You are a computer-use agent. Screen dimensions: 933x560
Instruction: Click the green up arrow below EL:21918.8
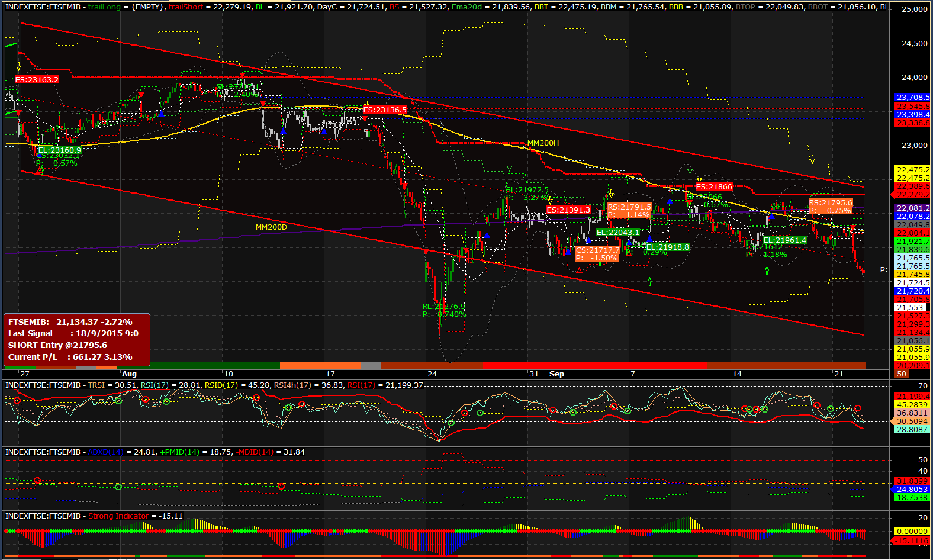[x=650, y=282]
